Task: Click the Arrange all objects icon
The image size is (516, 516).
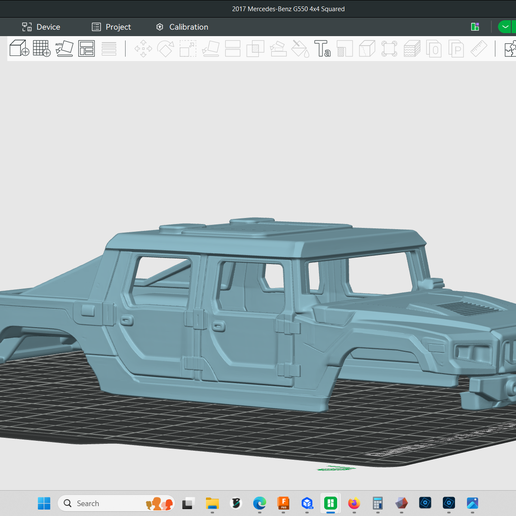Action: coord(87,48)
